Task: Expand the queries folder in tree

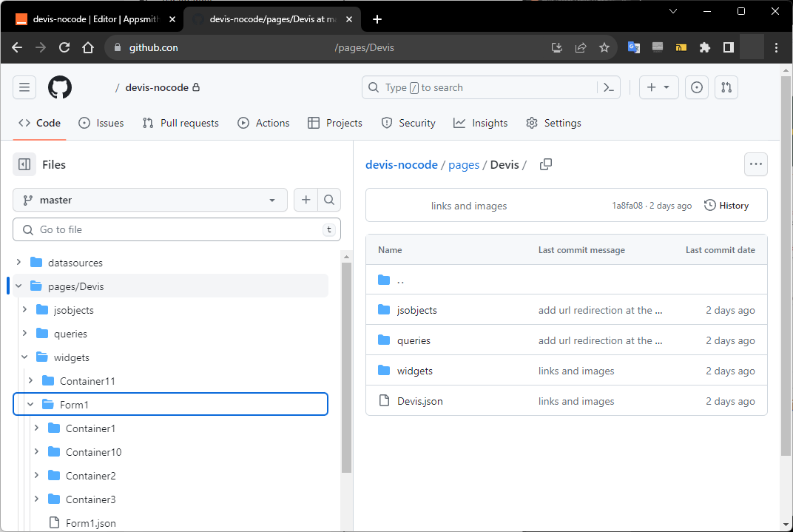Action: (x=25, y=333)
